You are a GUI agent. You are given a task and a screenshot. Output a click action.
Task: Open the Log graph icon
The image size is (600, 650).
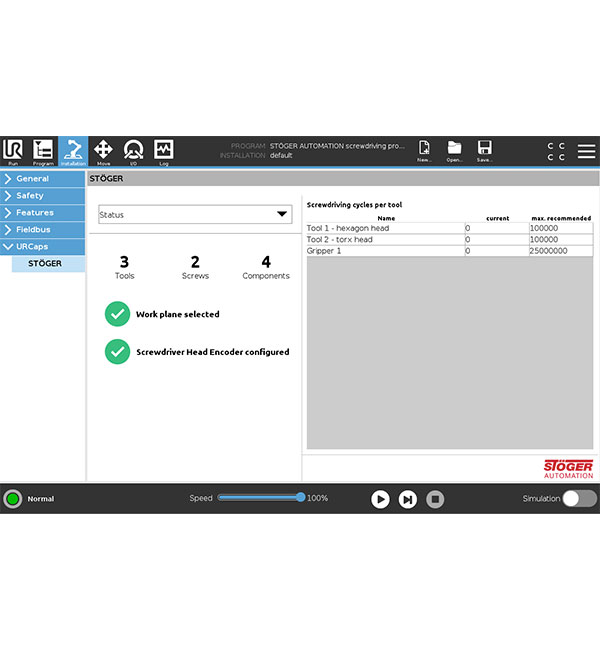point(164,150)
